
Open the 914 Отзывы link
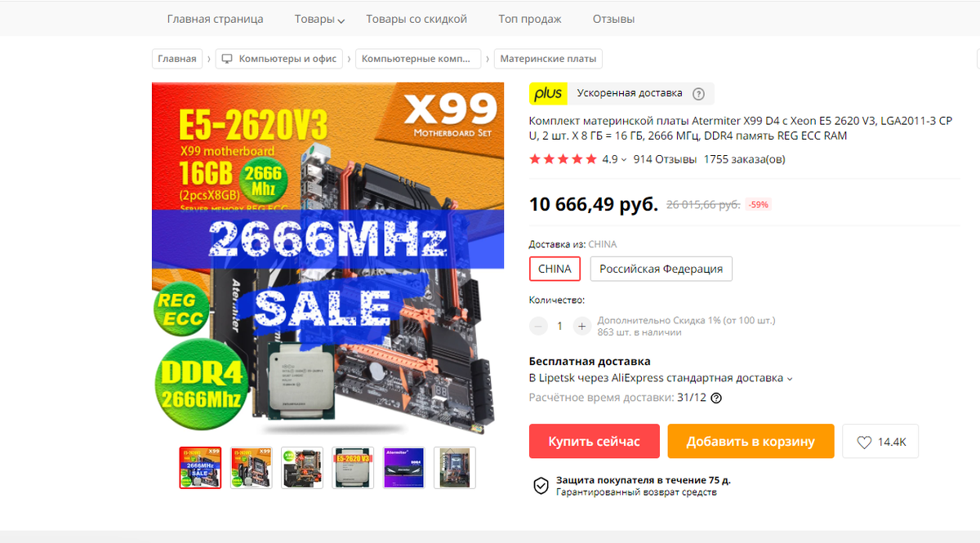tap(665, 159)
